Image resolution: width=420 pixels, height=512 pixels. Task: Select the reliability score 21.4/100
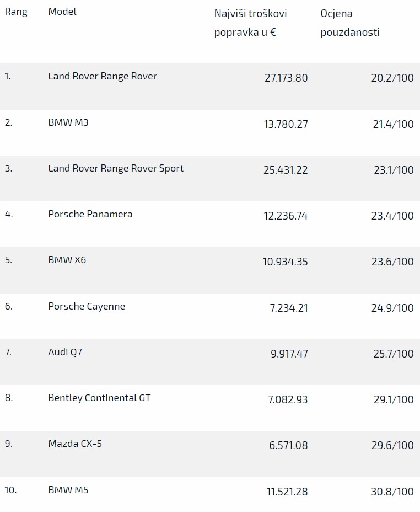click(393, 124)
